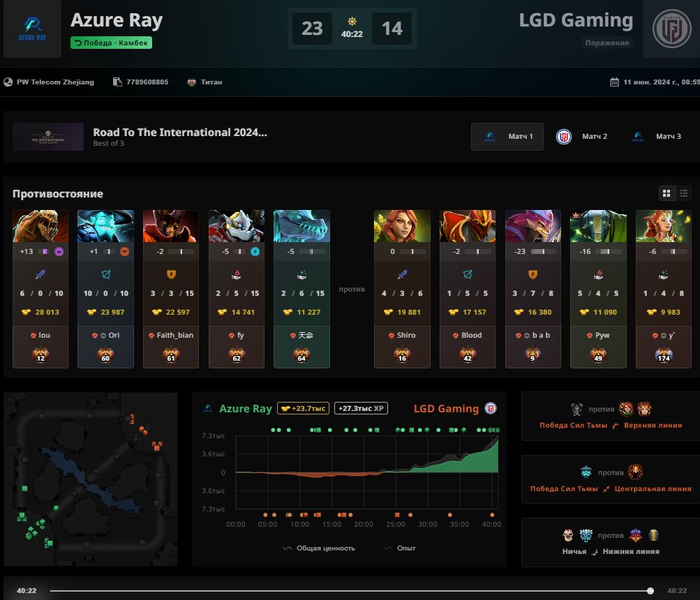The image size is (700, 600).
Task: Toggle Опыт graph legend line
Action: [399, 548]
